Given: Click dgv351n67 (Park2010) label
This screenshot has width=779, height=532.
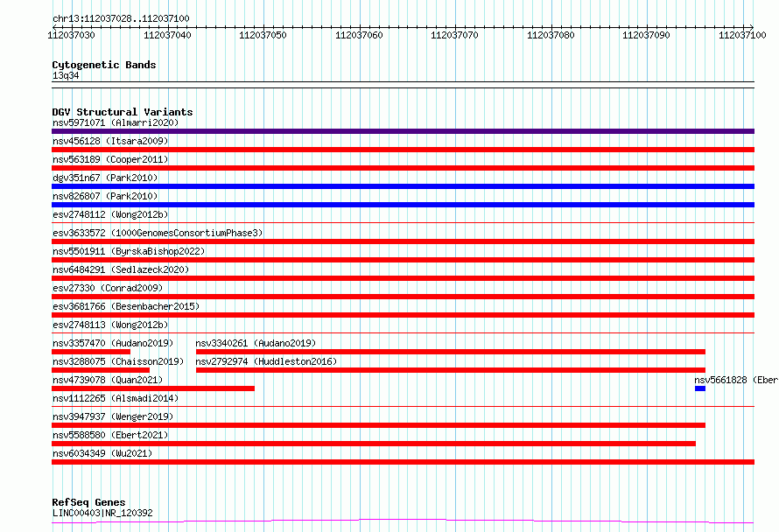Looking at the screenshot, I should pos(105,178).
